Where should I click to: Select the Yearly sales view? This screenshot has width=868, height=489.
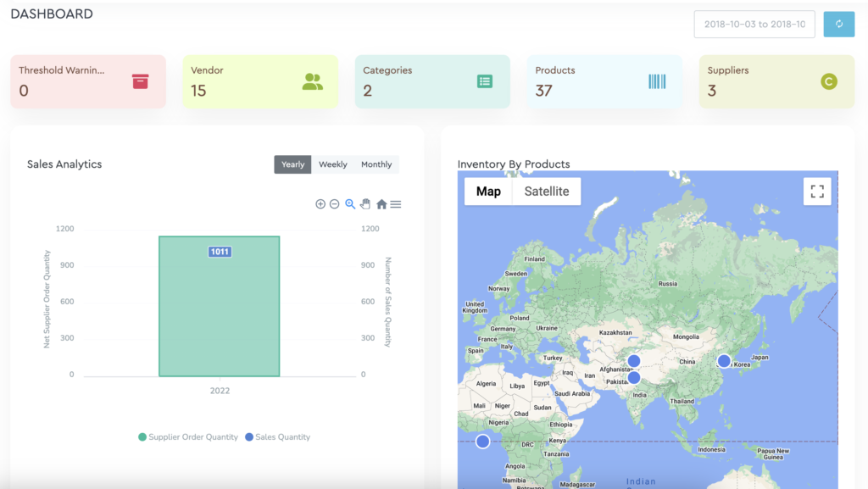[292, 164]
